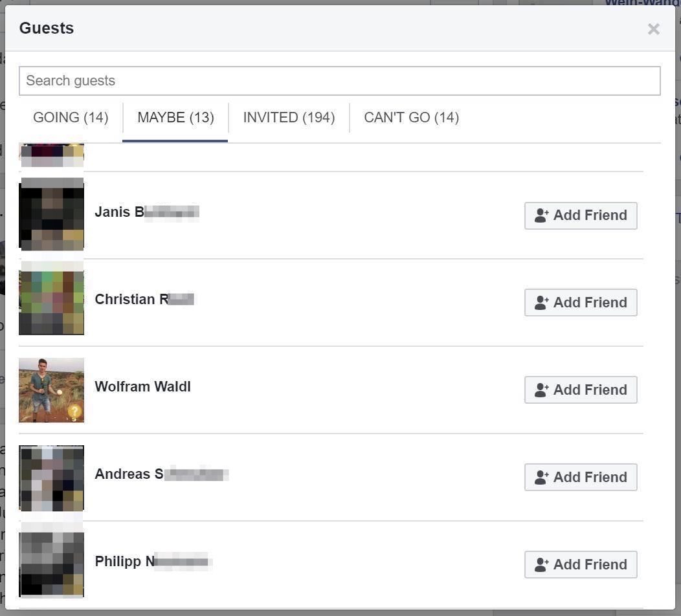Click Christian R's profile picture
Screen dimensions: 681x616
(51, 303)
